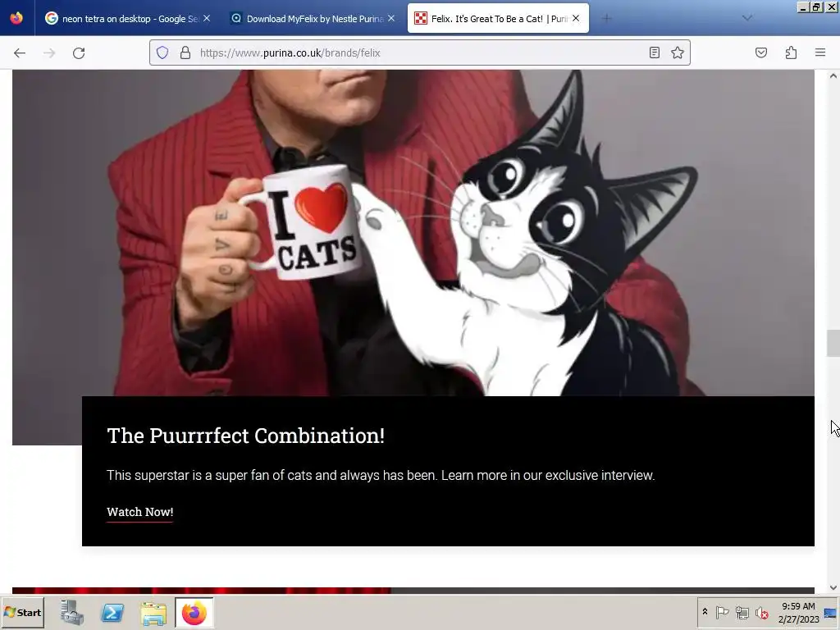Click Firefox taskbar button
840x630 pixels.
point(194,612)
